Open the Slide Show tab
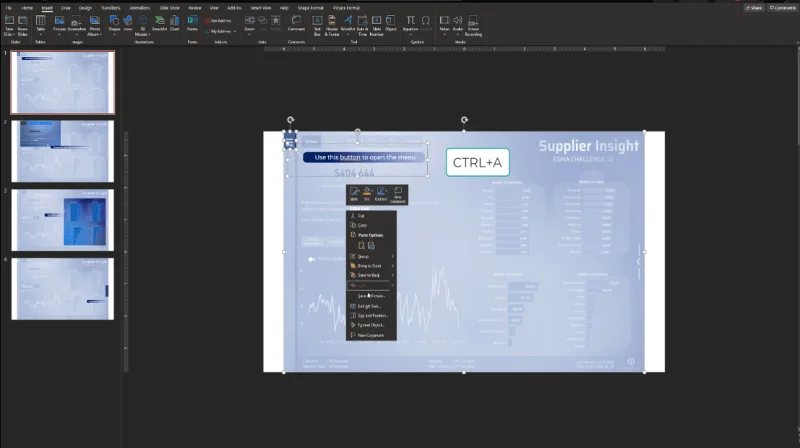This screenshot has height=448, width=800. click(169, 8)
